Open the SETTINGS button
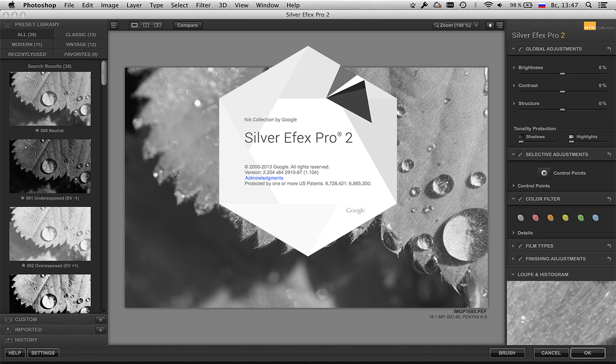Viewport: 616px width, 364px height. pyautogui.click(x=43, y=353)
